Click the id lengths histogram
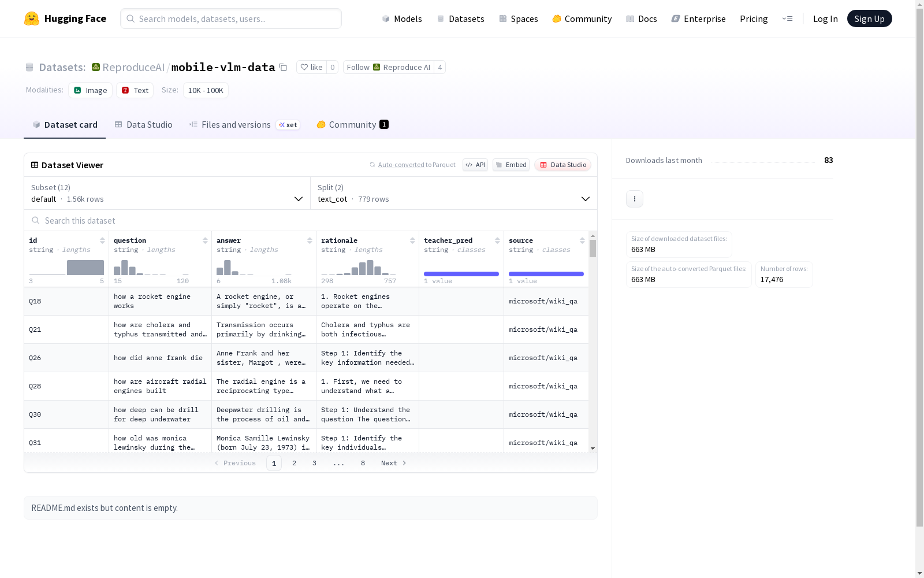Image resolution: width=924 pixels, height=578 pixels. pyautogui.click(x=66, y=268)
